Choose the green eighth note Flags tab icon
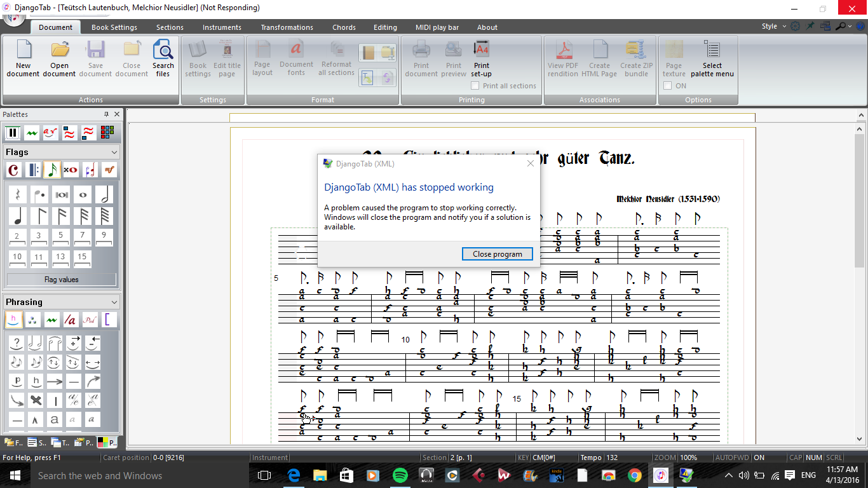This screenshot has height=488, width=868. (x=51, y=170)
